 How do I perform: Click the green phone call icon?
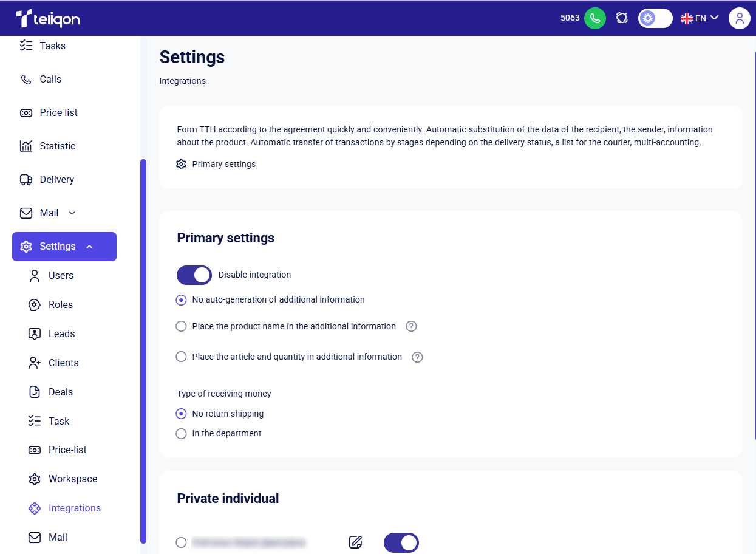(x=594, y=18)
